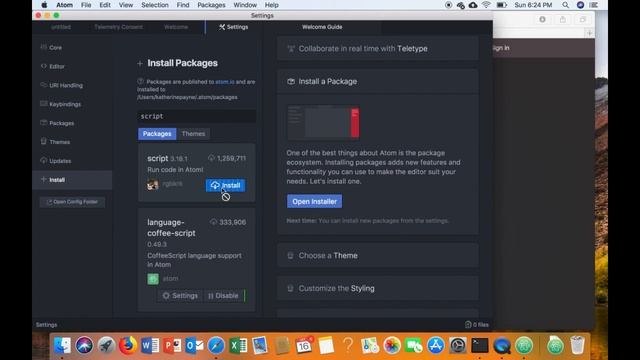The width and height of the screenshot is (640, 360).
Task: Expand the Customize the Styling section
Action: (378, 289)
